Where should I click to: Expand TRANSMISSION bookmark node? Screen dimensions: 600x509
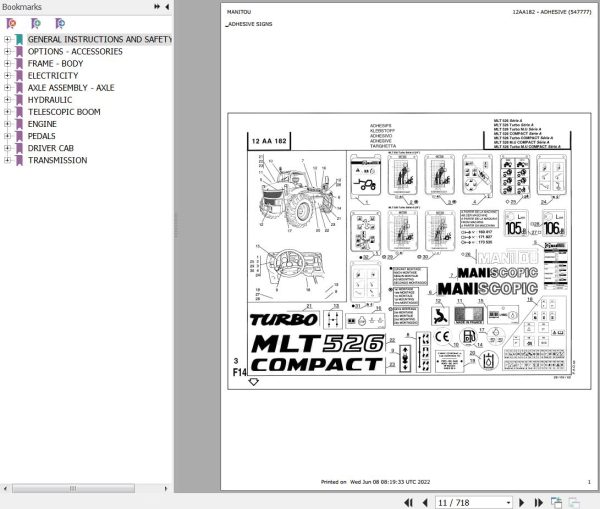pos(7,160)
